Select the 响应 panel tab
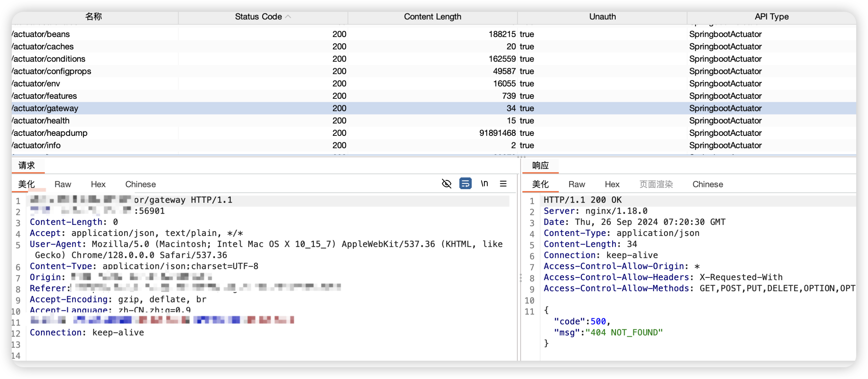The width and height of the screenshot is (868, 379). point(540,165)
